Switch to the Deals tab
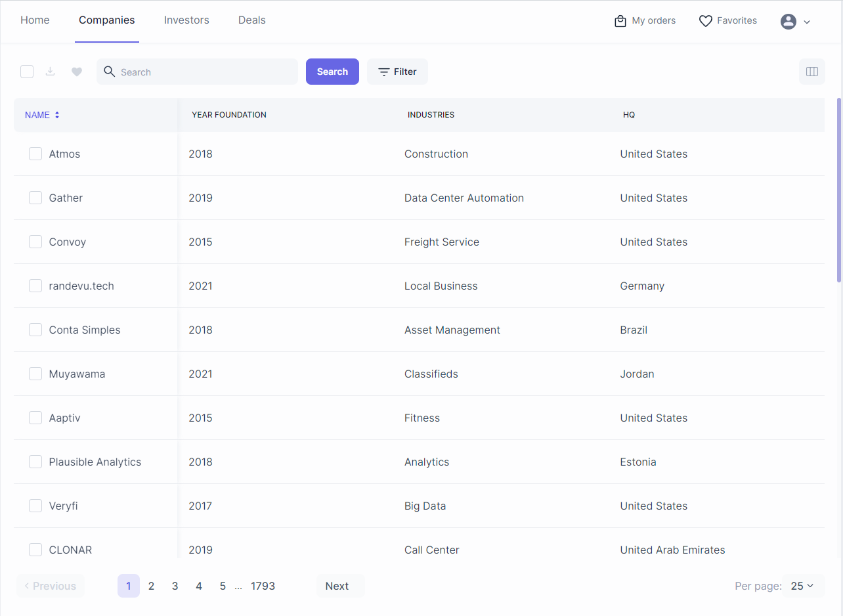Image resolution: width=843 pixels, height=616 pixels. click(252, 20)
